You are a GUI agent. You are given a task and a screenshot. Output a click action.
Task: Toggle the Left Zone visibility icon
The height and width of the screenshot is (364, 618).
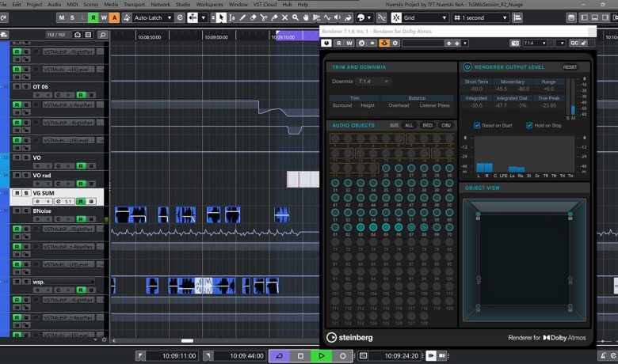584,17
